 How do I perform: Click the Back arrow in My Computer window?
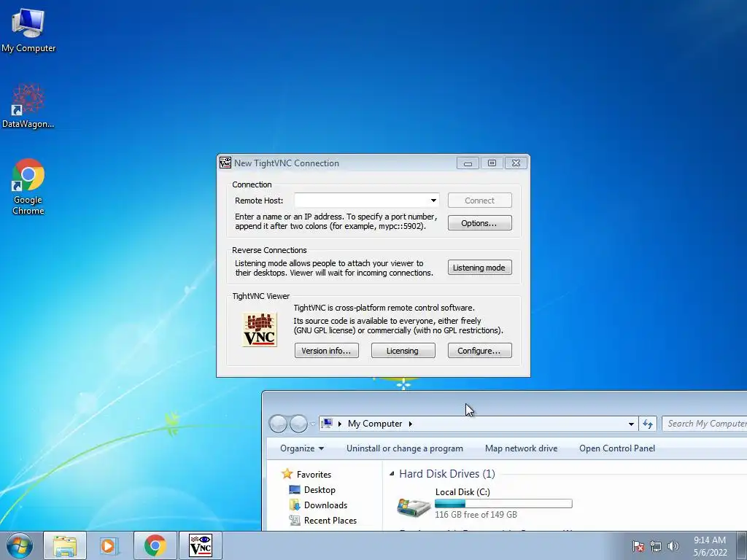point(278,424)
